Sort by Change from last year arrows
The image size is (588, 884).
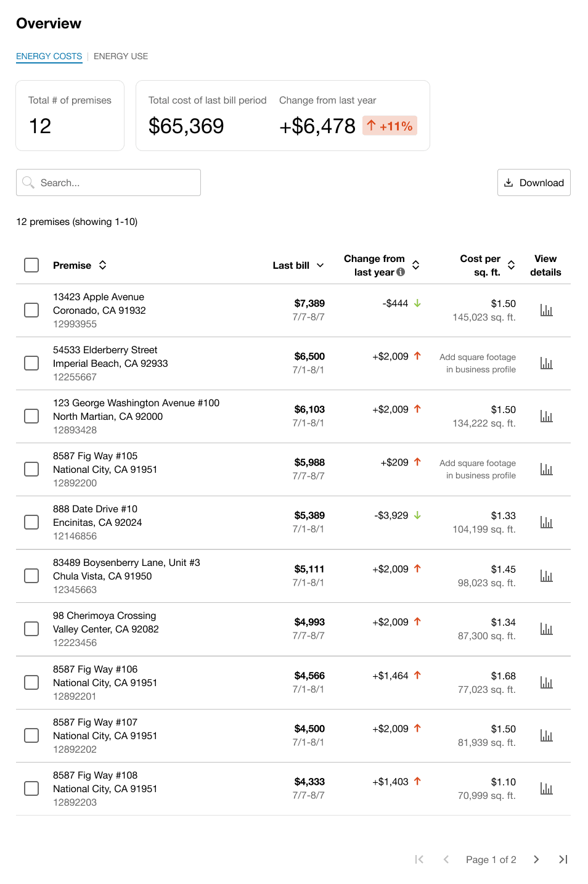(x=416, y=265)
